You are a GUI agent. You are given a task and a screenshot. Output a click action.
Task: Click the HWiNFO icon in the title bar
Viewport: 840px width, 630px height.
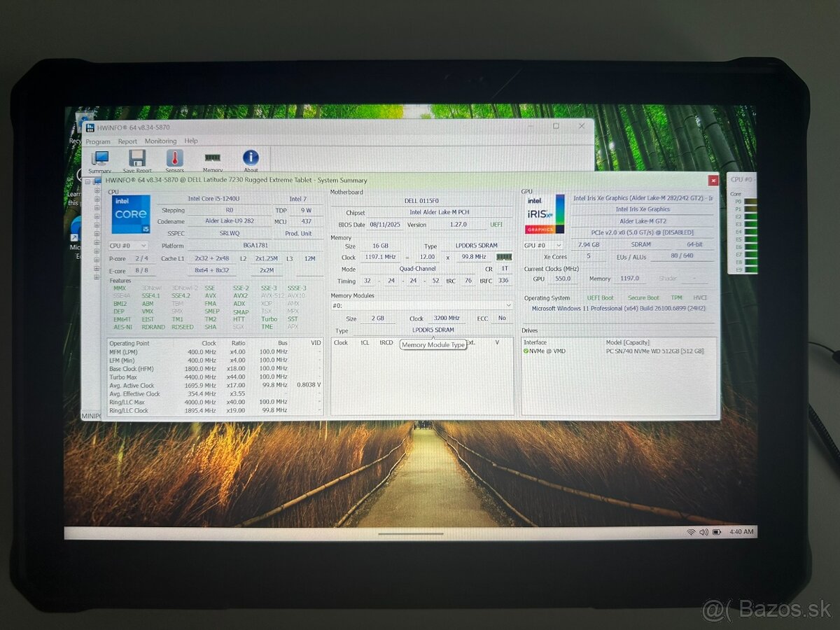point(90,128)
